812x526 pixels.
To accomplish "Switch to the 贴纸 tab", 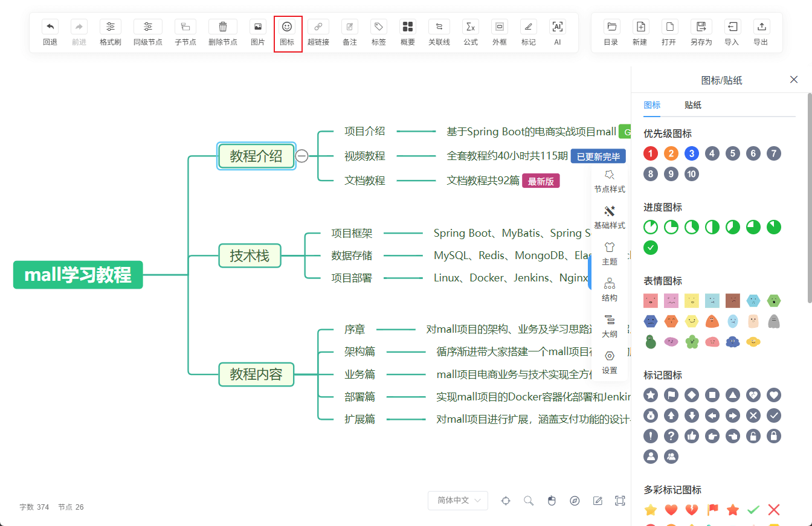I will 692,105.
